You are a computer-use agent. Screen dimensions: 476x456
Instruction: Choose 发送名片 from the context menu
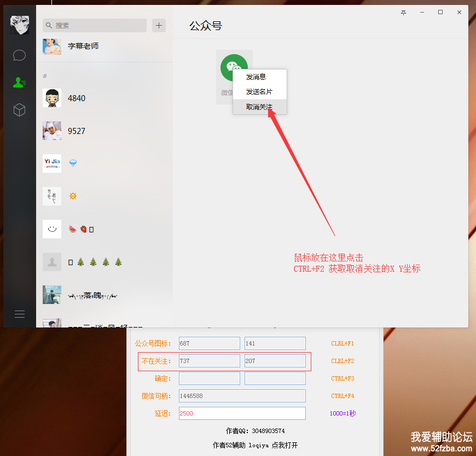(x=260, y=92)
